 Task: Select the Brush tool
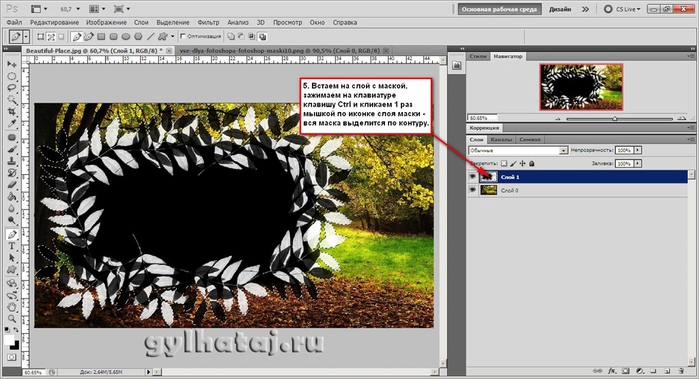click(12, 149)
